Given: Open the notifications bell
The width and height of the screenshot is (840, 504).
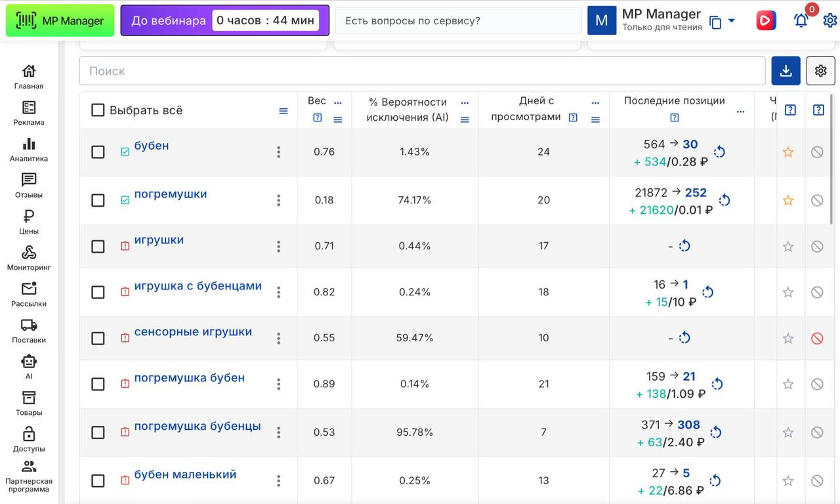Looking at the screenshot, I should pyautogui.click(x=801, y=20).
